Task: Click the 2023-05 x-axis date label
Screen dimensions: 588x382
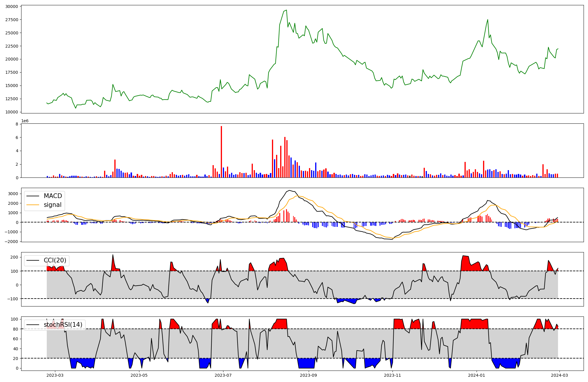Action: point(139,375)
